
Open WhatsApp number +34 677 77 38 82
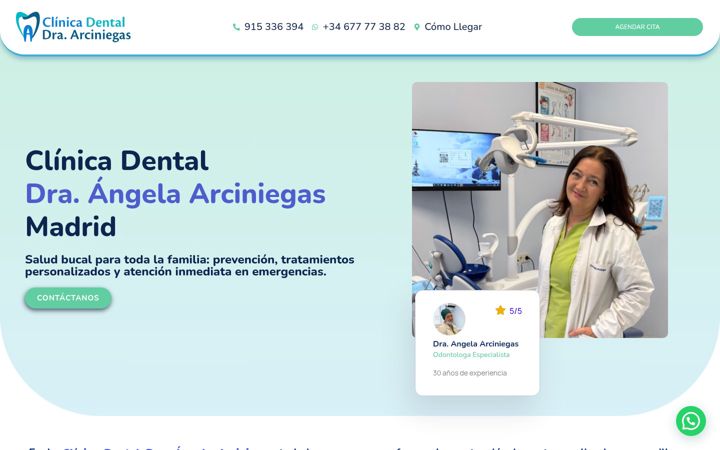[364, 27]
